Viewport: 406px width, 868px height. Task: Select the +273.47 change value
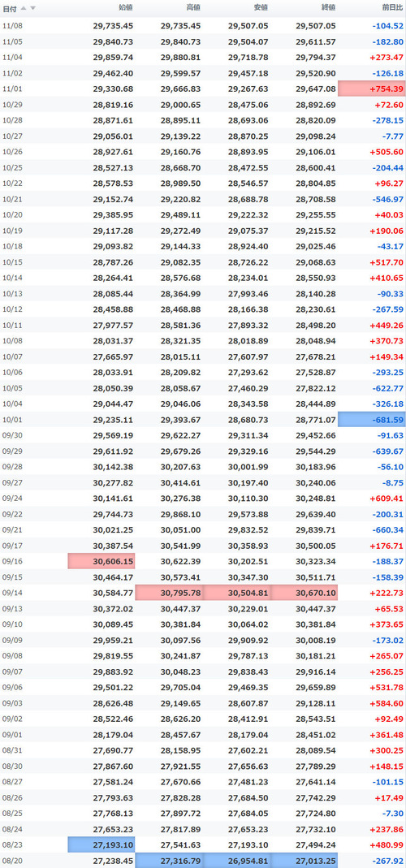tap(387, 57)
